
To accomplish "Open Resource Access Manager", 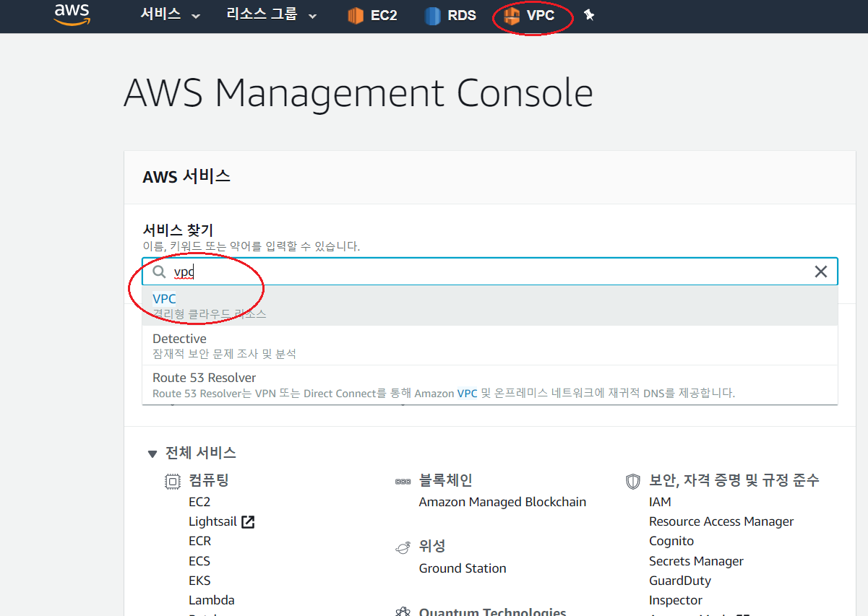I will pos(721,521).
